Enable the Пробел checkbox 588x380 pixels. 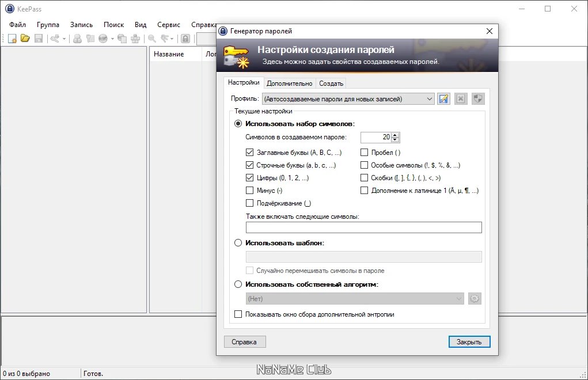pos(364,153)
